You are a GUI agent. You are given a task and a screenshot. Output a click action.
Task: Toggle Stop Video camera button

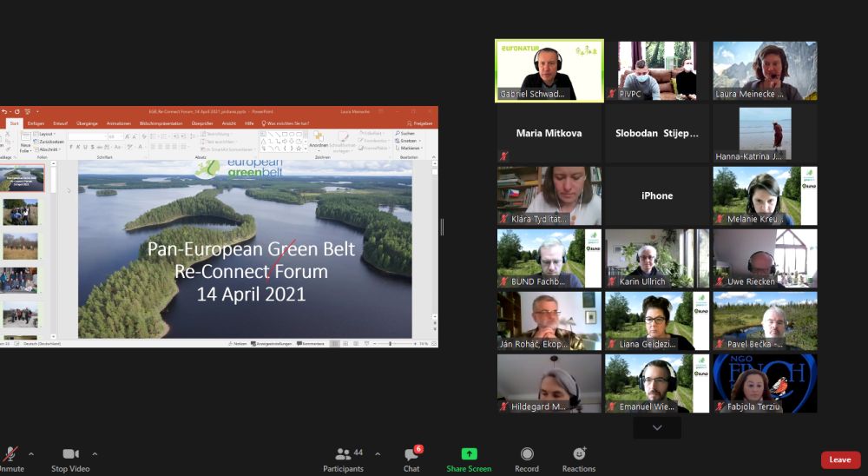70,459
